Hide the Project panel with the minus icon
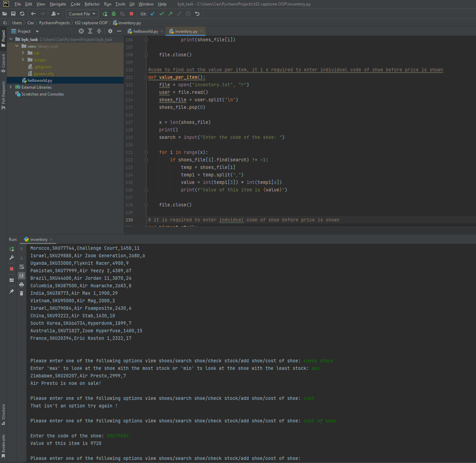The width and height of the screenshot is (476, 463). click(119, 31)
